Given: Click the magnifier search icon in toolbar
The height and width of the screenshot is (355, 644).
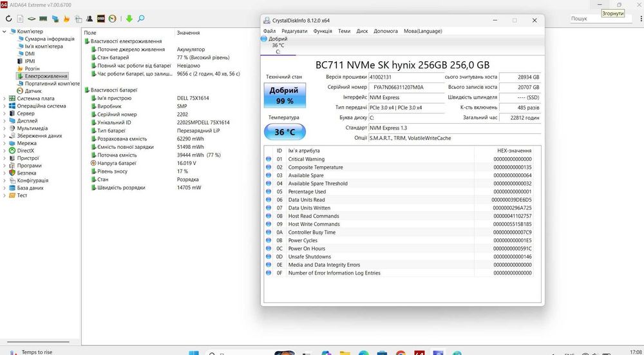Looking at the screenshot, I should click(x=141, y=19).
